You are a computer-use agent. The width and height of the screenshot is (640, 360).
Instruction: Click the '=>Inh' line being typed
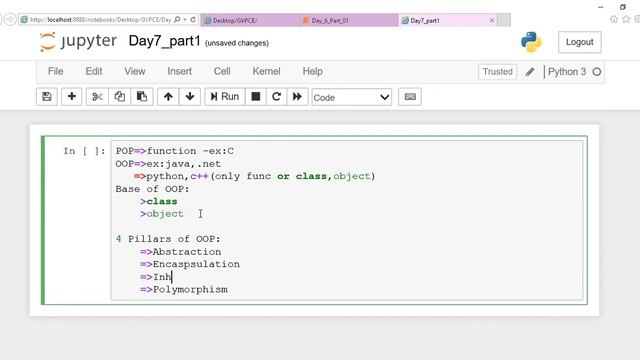click(156, 277)
